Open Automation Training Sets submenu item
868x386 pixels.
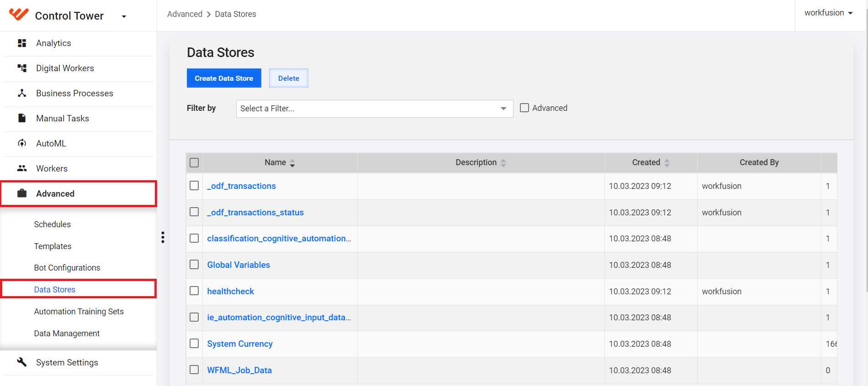tap(79, 312)
